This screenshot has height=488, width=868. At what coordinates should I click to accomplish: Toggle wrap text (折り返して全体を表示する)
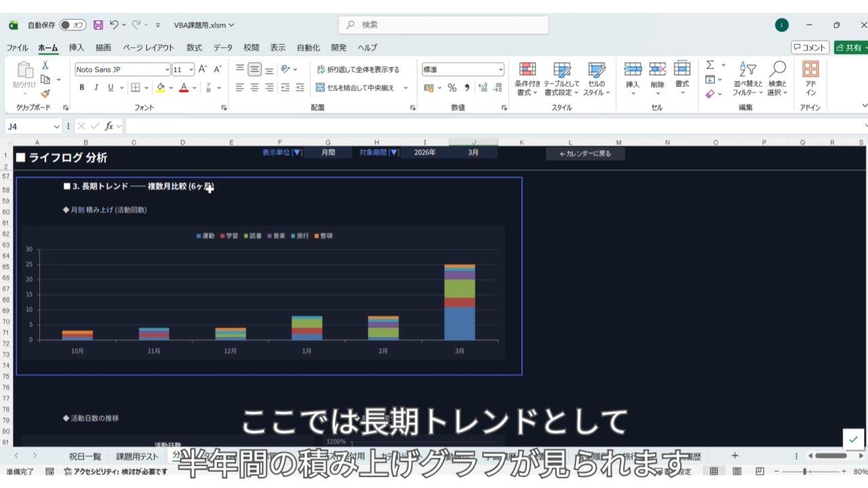(358, 69)
